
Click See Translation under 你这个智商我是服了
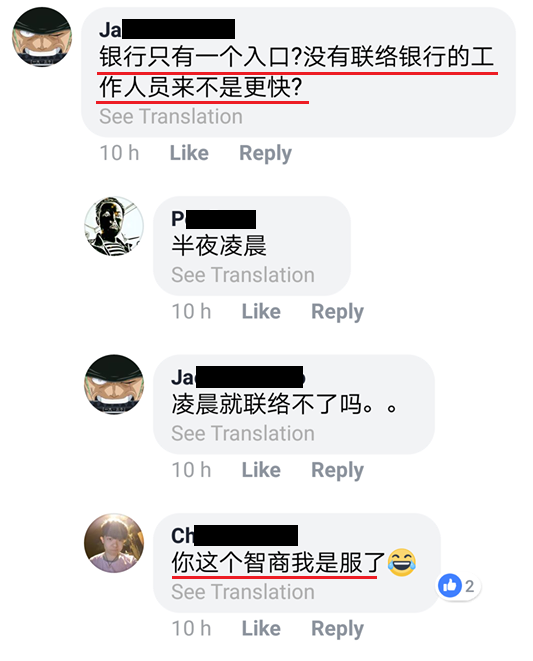pyautogui.click(x=243, y=592)
